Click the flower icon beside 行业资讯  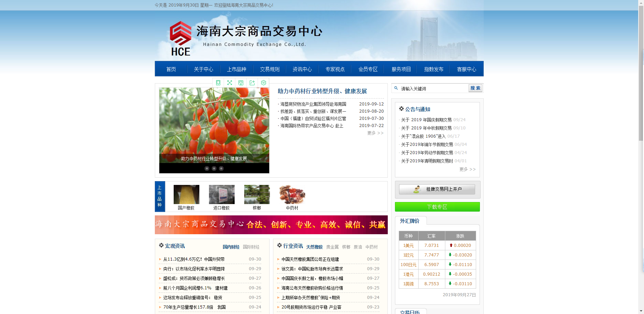(280, 246)
